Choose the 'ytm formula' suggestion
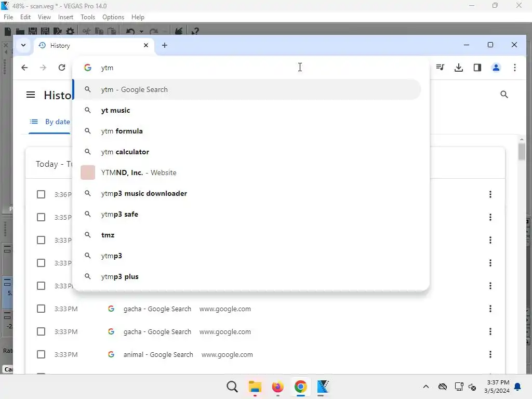 [247, 131]
